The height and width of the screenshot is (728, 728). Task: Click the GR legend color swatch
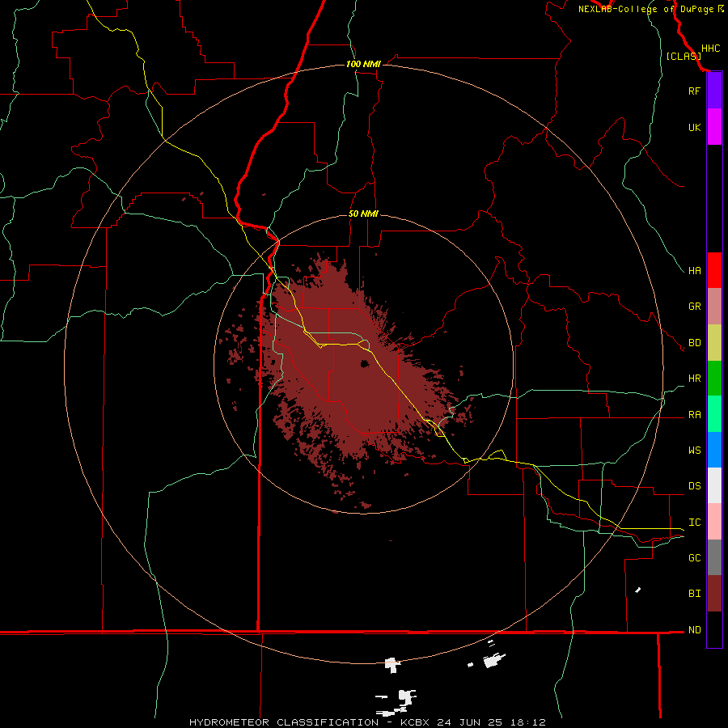714,307
